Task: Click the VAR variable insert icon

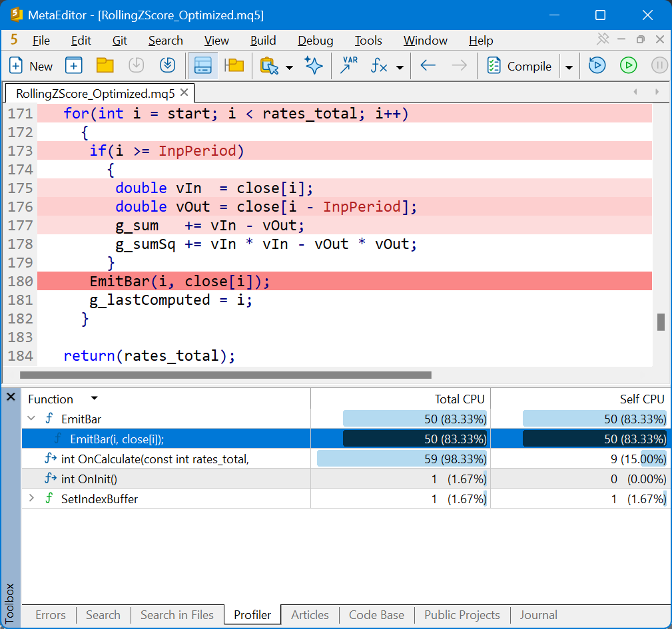Action: (x=349, y=65)
